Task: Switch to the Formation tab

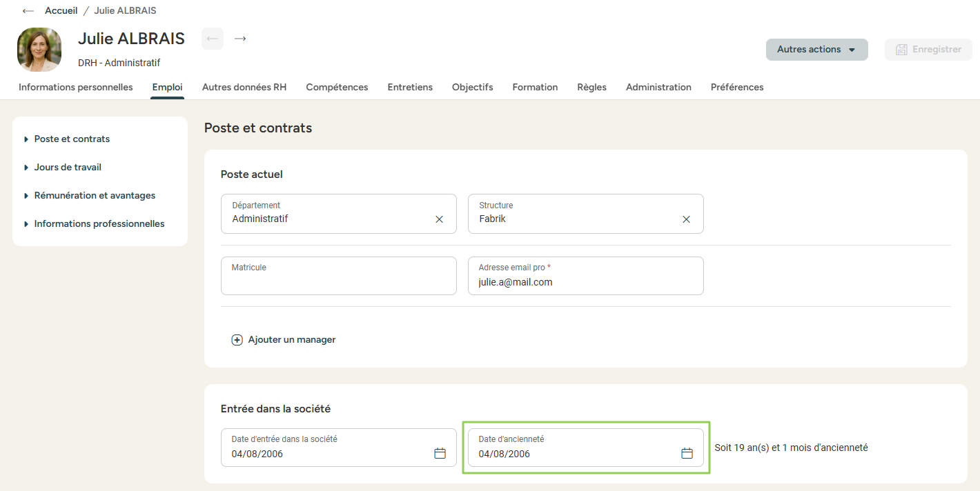Action: tap(535, 87)
